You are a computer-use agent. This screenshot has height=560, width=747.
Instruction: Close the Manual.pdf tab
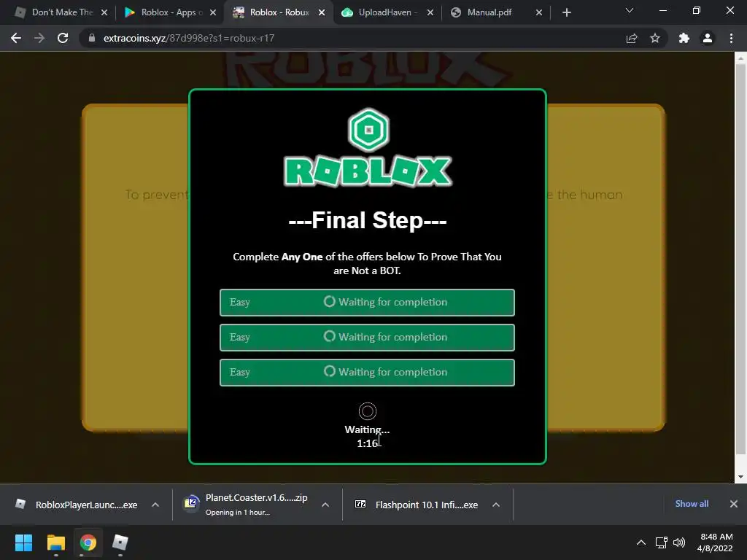pos(539,13)
